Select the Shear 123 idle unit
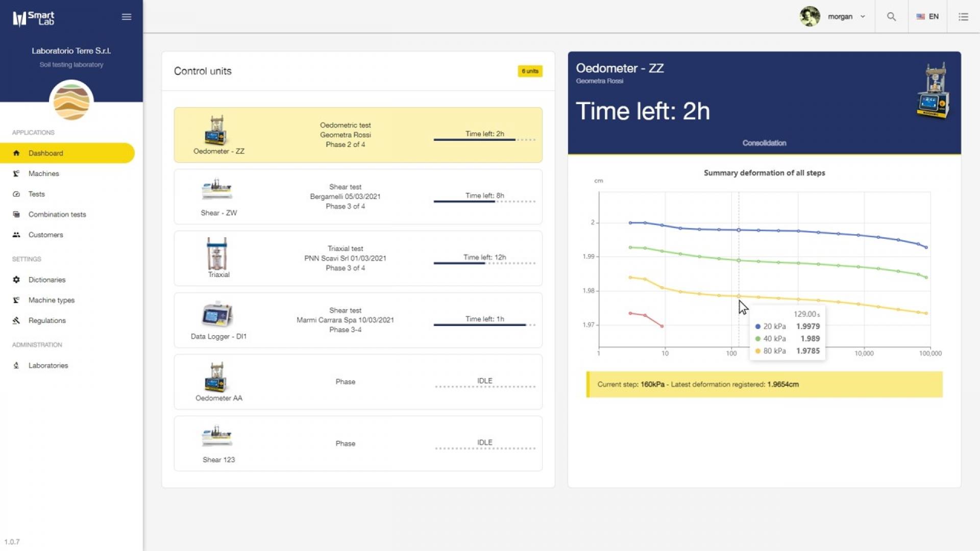Screen dimensions: 980x551 tap(358, 443)
